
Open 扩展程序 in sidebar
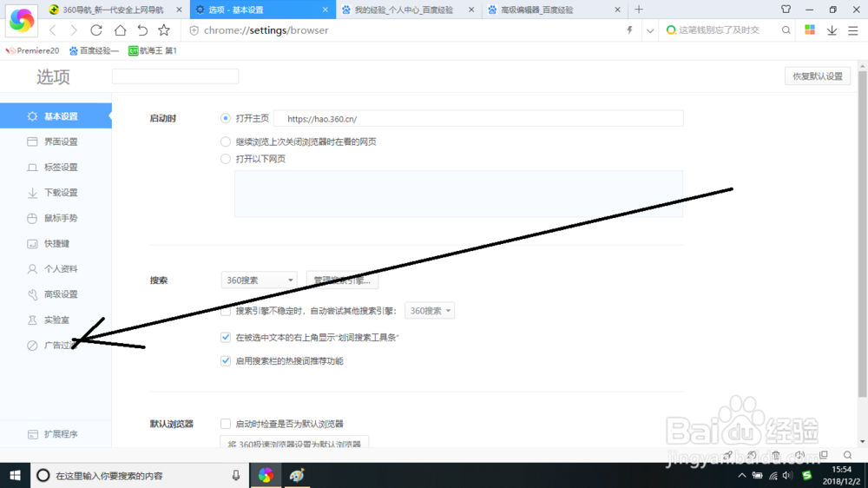point(56,434)
